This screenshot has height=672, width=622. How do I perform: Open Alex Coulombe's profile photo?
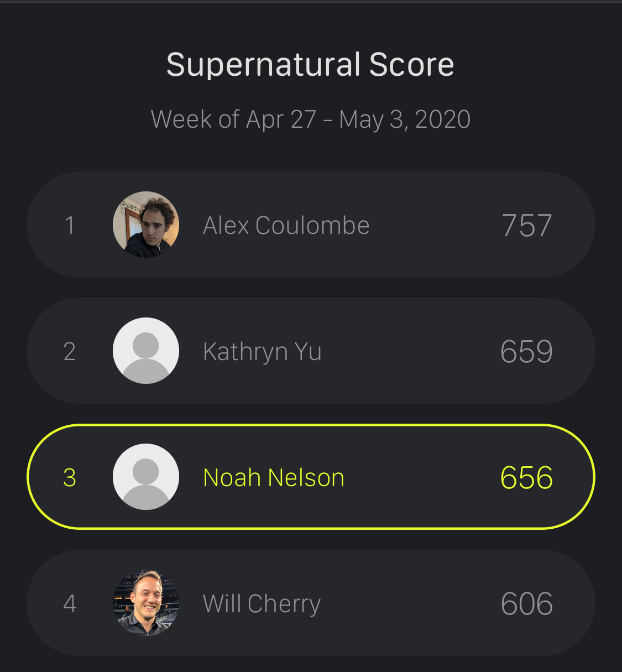click(146, 225)
